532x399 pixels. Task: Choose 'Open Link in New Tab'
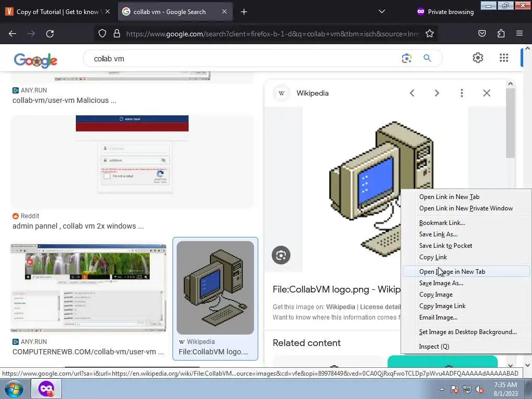click(449, 197)
